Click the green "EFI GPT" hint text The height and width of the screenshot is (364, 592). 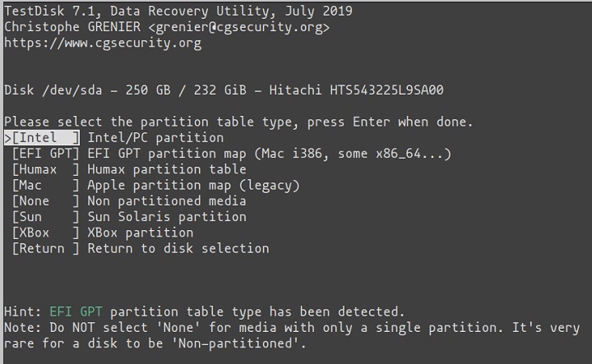(76, 311)
